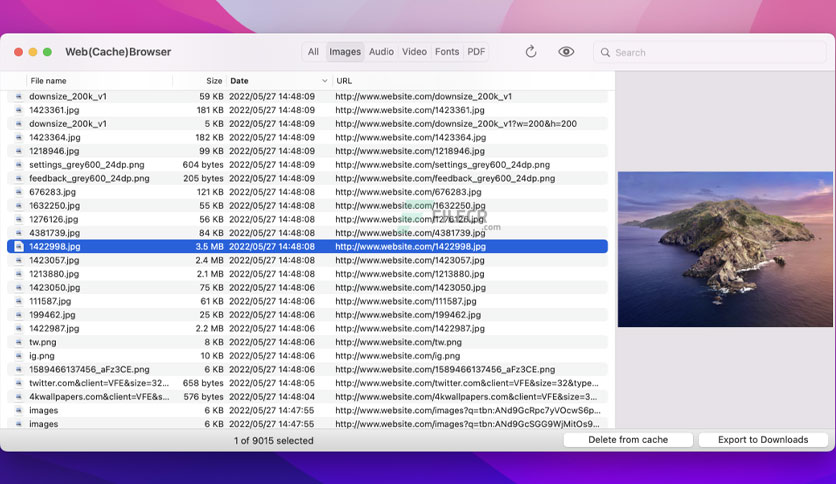This screenshot has height=484, width=836.
Task: Sort by Size column header
Action: pos(214,81)
